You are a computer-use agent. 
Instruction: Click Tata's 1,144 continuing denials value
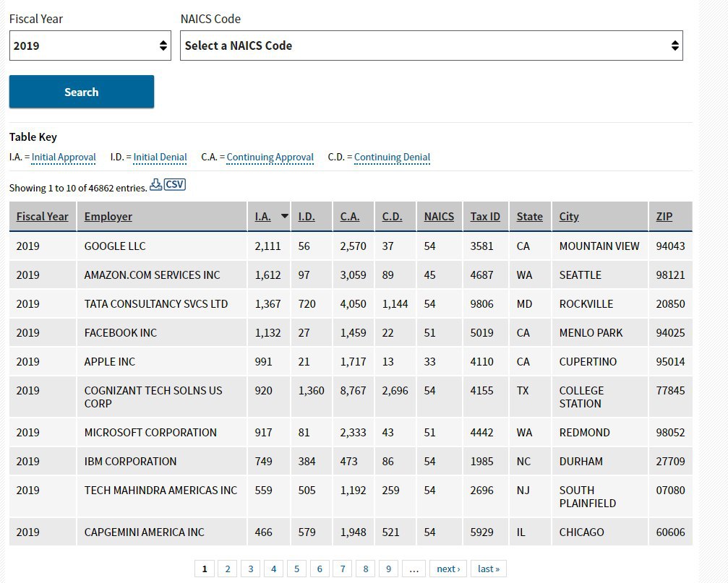coord(395,304)
